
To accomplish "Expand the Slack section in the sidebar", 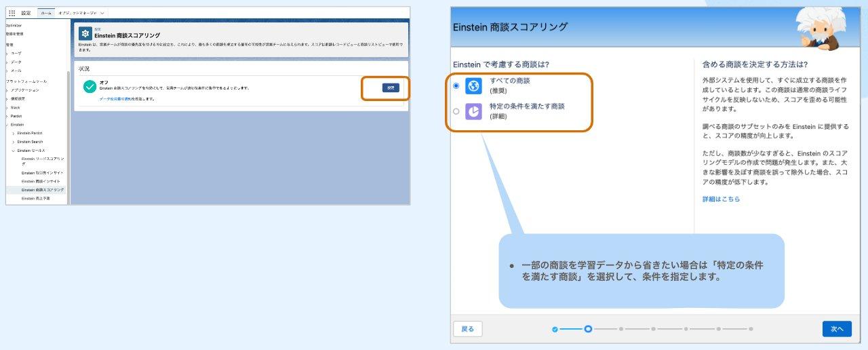I will point(7,107).
